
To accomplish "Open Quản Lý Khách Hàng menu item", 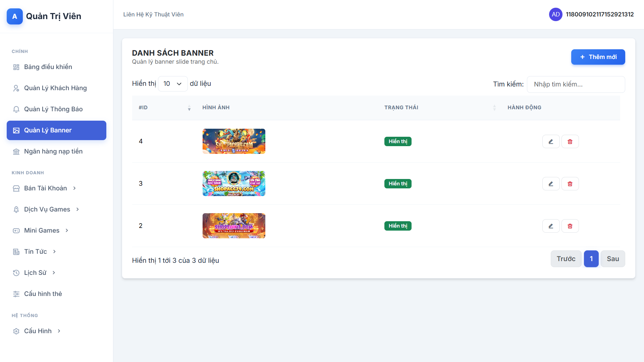I will (x=55, y=88).
